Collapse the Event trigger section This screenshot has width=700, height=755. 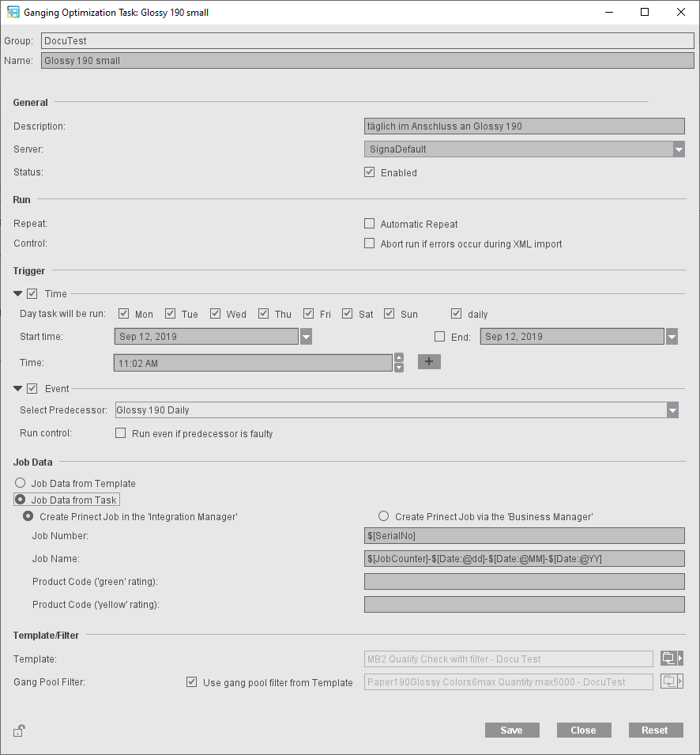click(x=17, y=388)
